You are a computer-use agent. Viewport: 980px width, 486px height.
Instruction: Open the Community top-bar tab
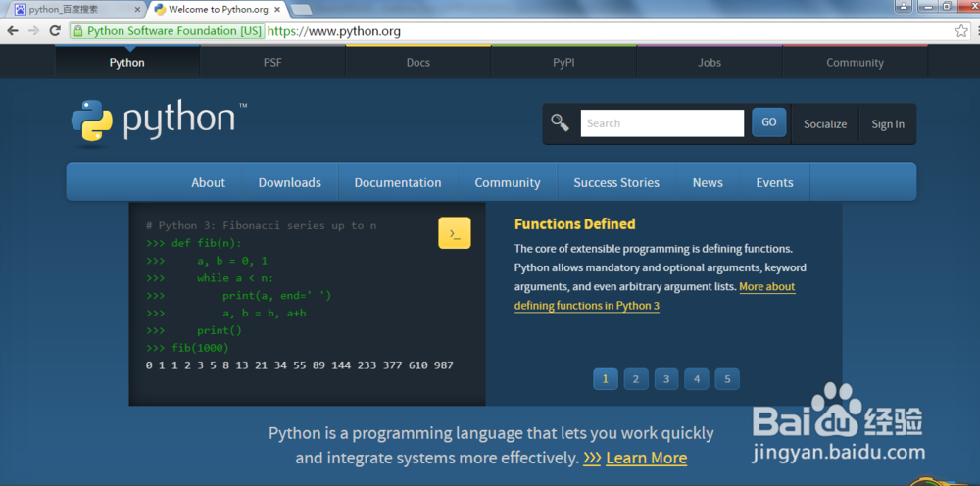tap(855, 63)
